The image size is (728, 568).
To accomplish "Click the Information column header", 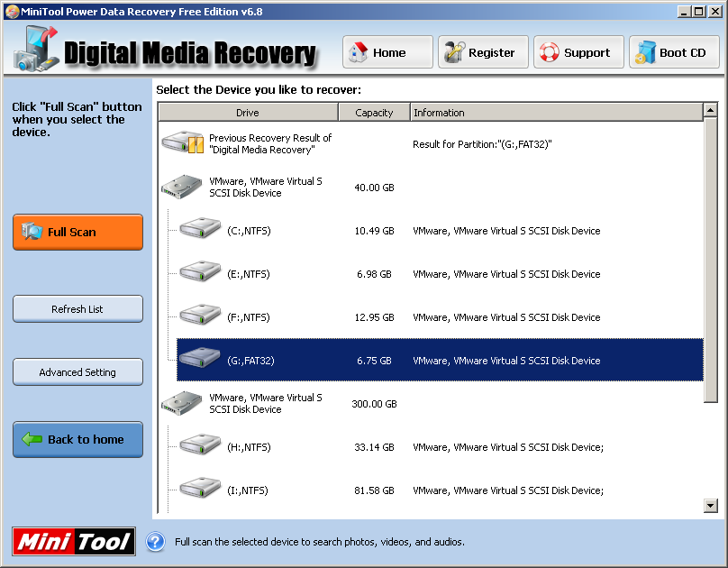I will [557, 113].
